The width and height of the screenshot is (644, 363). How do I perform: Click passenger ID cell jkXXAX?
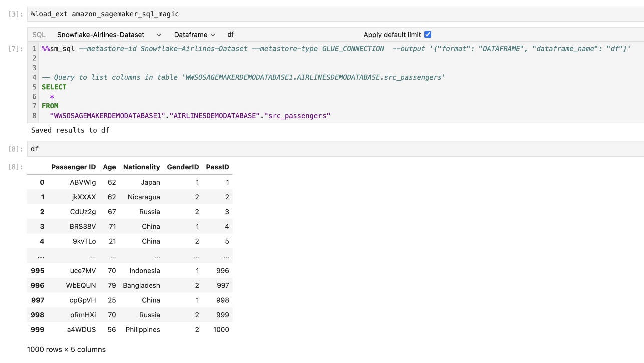click(84, 197)
